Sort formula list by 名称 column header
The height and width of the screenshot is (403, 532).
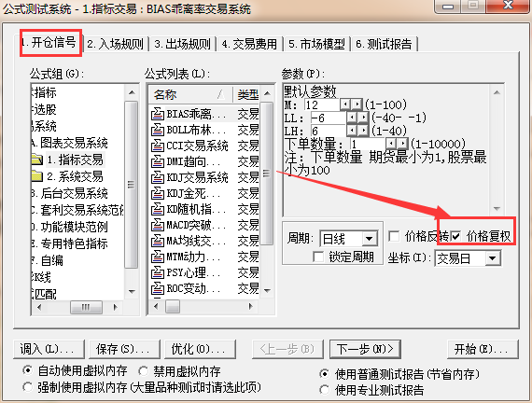click(190, 94)
